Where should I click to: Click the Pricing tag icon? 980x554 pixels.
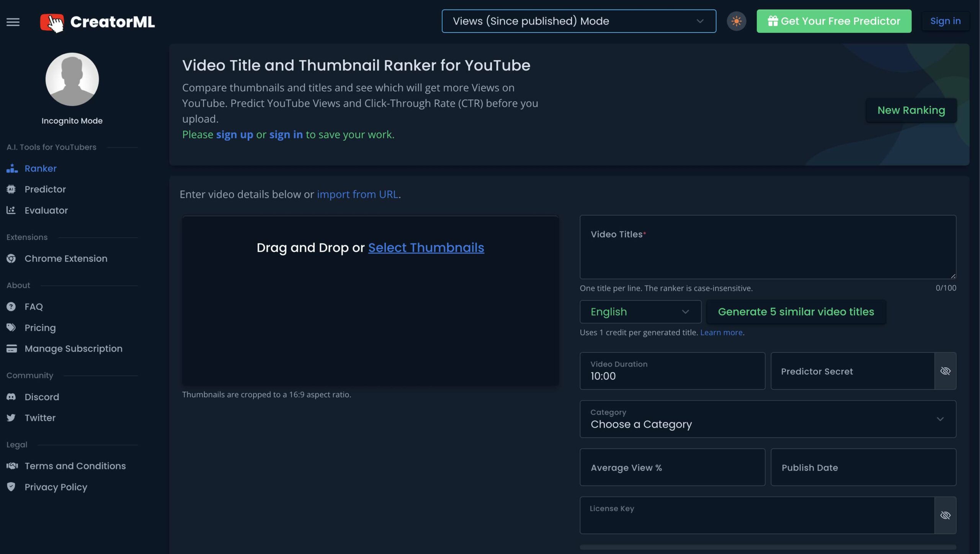(x=11, y=328)
